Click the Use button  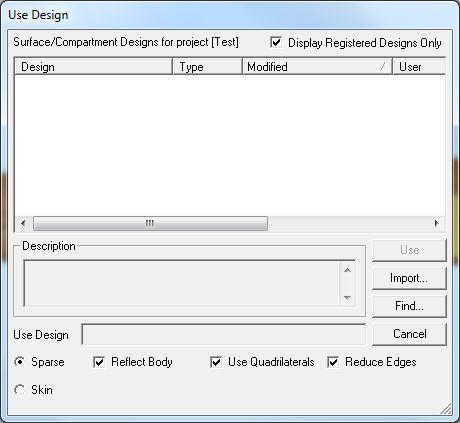point(409,250)
